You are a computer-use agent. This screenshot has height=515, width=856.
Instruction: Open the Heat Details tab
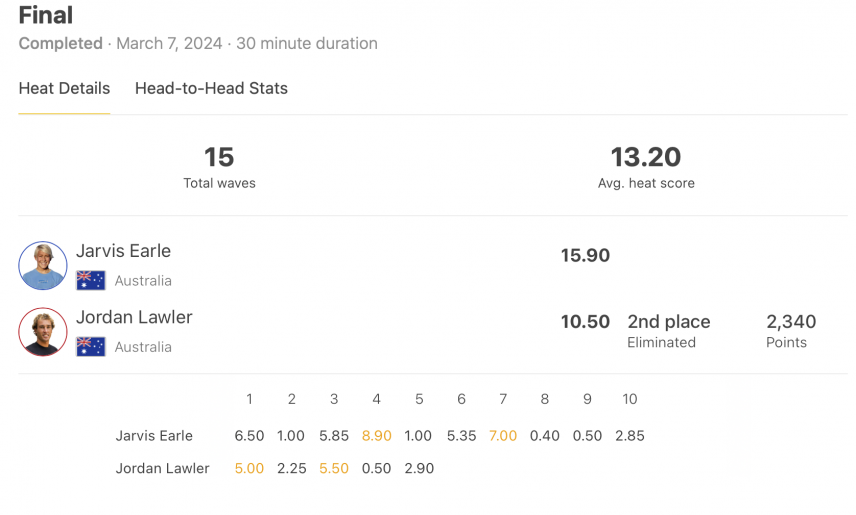64,88
